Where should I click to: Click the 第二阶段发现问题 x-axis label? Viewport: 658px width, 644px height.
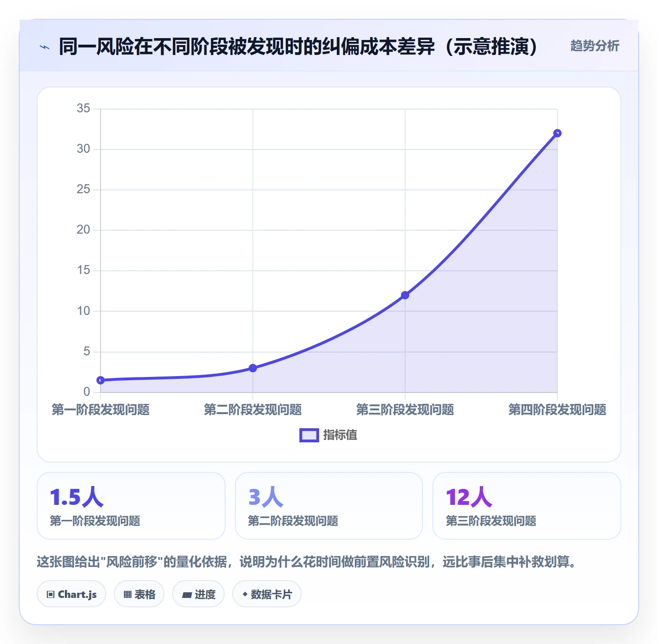tap(253, 410)
